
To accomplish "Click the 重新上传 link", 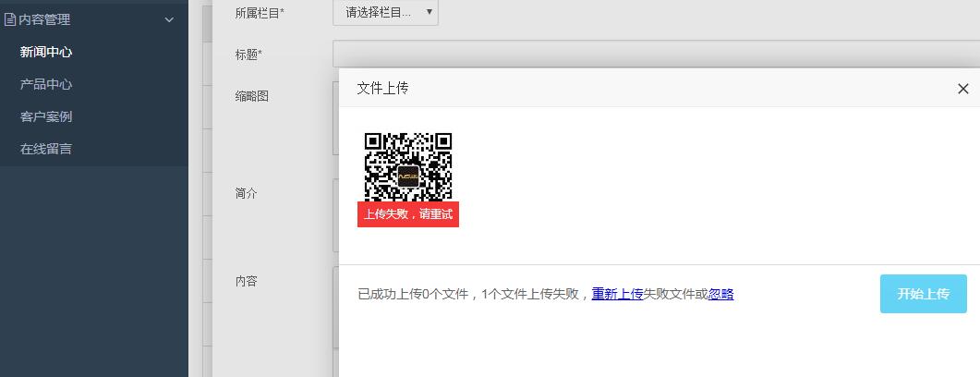I will 618,294.
